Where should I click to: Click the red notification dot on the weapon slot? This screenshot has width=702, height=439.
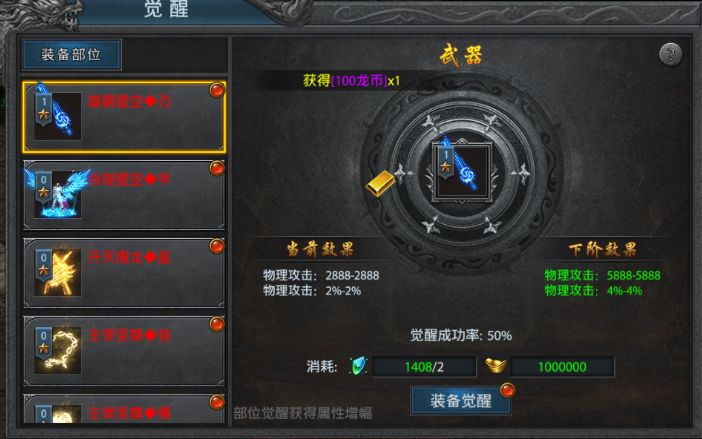click(x=217, y=90)
